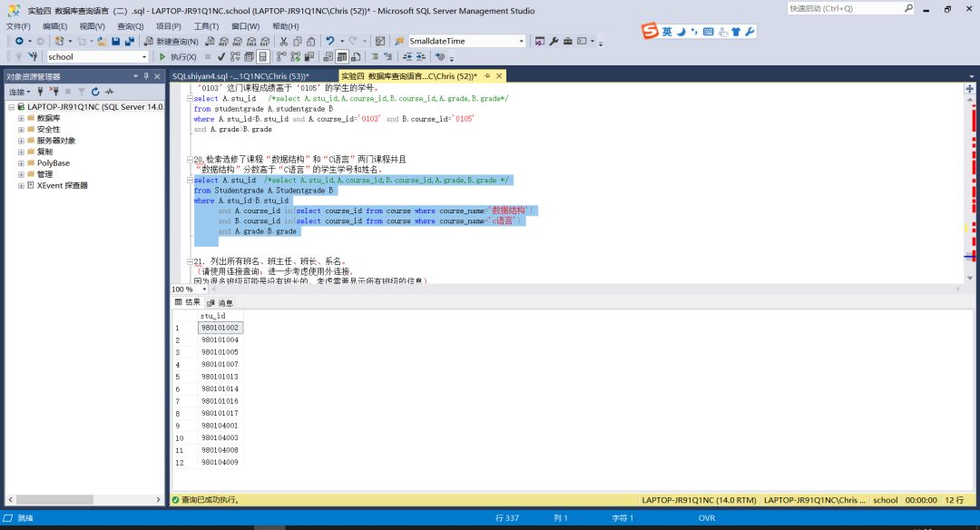Click the Connect plug icon in Object Explorer

[40, 92]
